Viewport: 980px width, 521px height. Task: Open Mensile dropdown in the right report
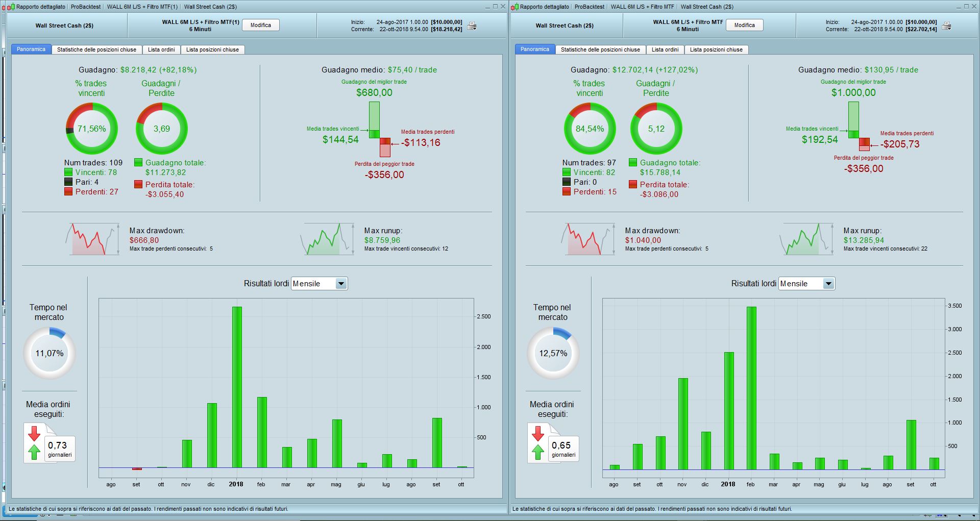tap(806, 284)
